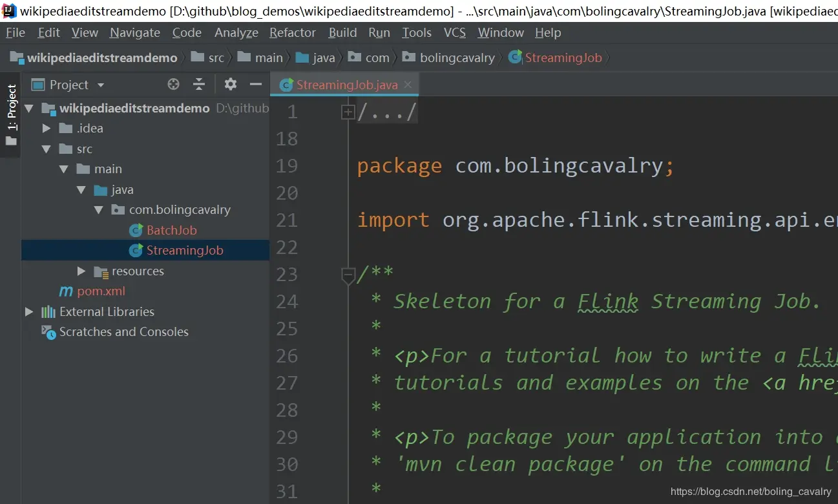Select StreamingJob in the project tree
The height and width of the screenshot is (504, 838).
[x=185, y=250]
